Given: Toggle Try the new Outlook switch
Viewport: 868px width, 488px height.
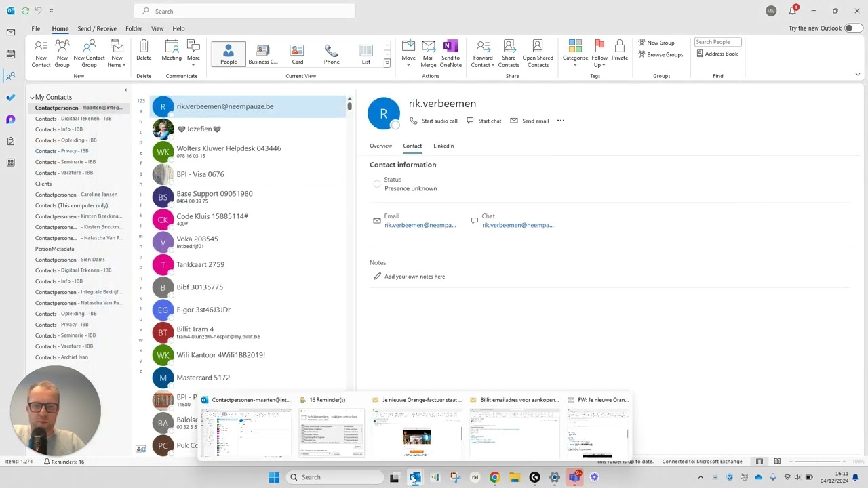Looking at the screenshot, I should point(853,28).
